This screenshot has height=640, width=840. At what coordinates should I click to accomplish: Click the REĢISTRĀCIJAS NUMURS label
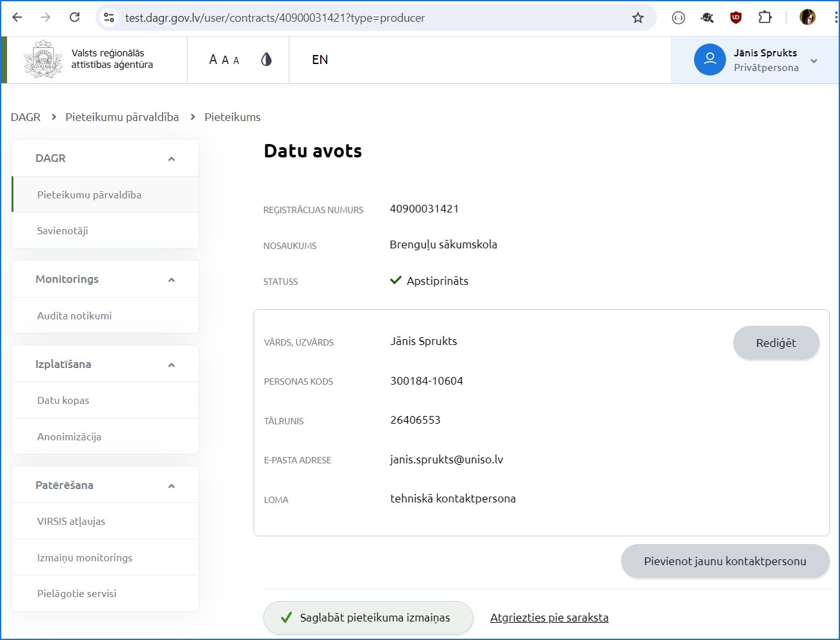314,210
